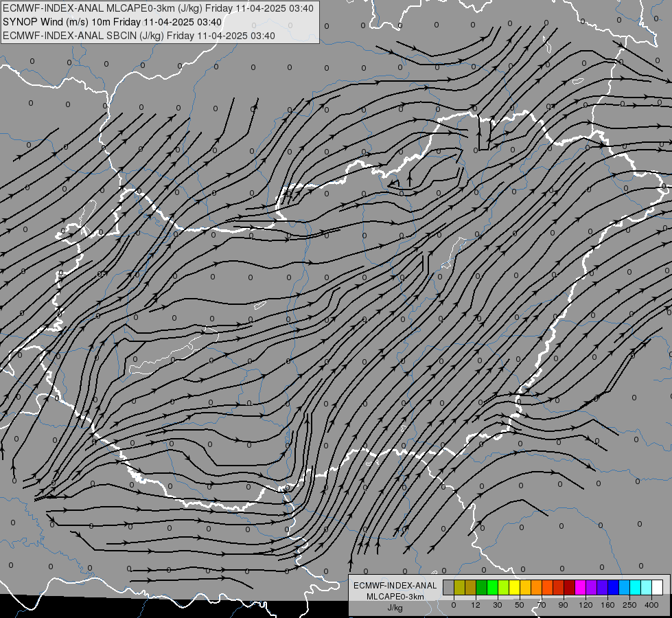Click the dark green legend swatch

pos(482,587)
